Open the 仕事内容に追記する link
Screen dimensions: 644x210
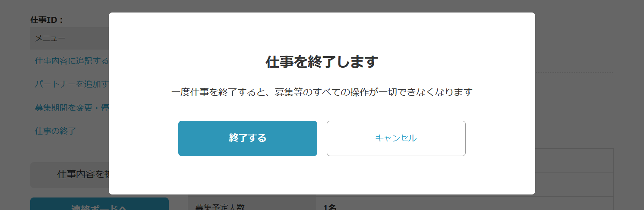coord(72,61)
